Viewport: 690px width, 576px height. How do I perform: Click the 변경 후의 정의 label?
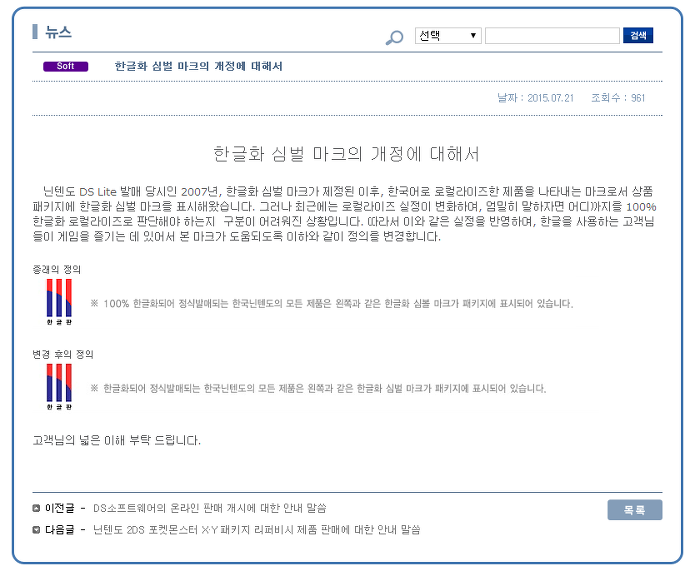[63, 354]
